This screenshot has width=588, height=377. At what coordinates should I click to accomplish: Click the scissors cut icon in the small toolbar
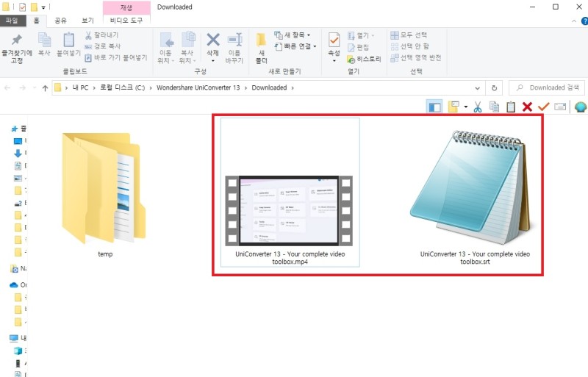click(477, 107)
